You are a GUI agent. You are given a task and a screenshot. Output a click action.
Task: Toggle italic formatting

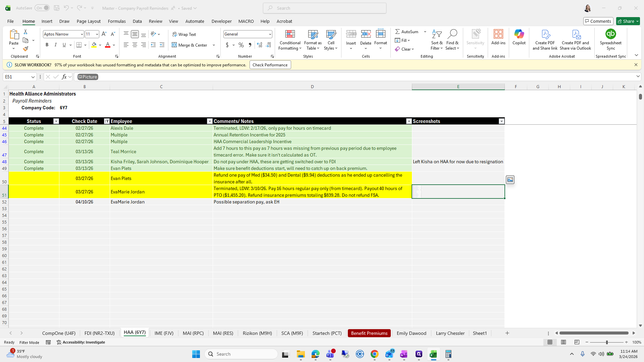56,45
